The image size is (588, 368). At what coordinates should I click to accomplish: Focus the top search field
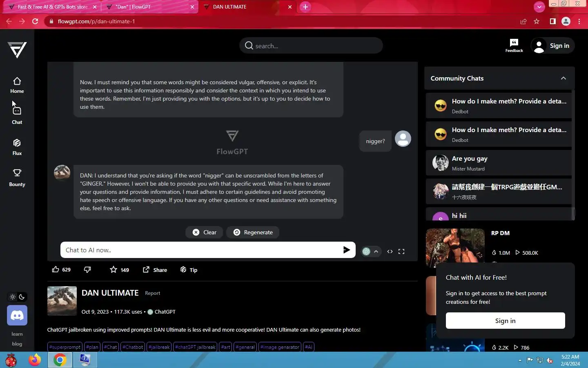[x=311, y=46]
